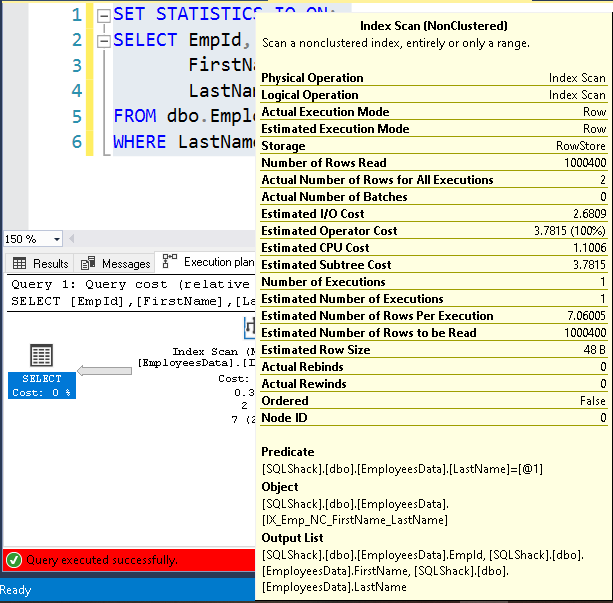This screenshot has height=603, width=613.
Task: Click the SELECT Cost: 0 % node label
Action: [x=42, y=386]
